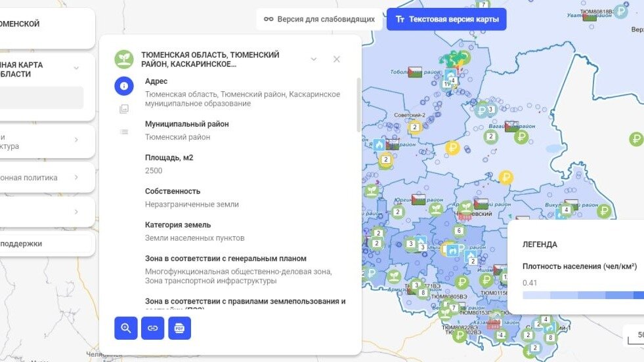Click the address text 'Тюменская область, Тюменский район, Каскаринское'
The width and height of the screenshot is (644, 362).
click(242, 94)
